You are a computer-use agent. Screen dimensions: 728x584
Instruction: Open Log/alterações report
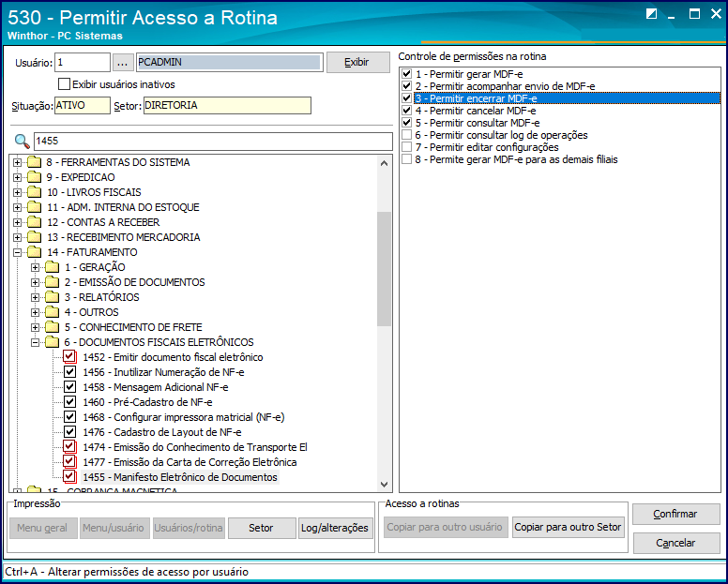coord(335,528)
